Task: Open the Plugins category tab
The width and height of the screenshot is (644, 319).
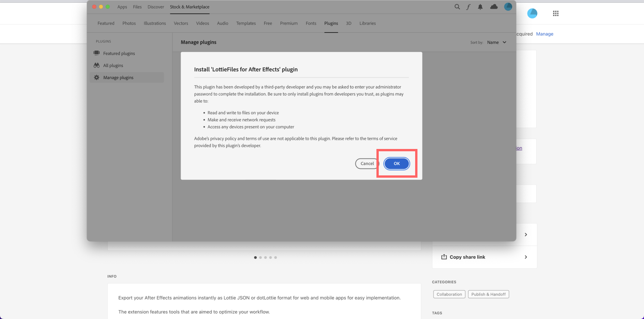Action: click(331, 23)
